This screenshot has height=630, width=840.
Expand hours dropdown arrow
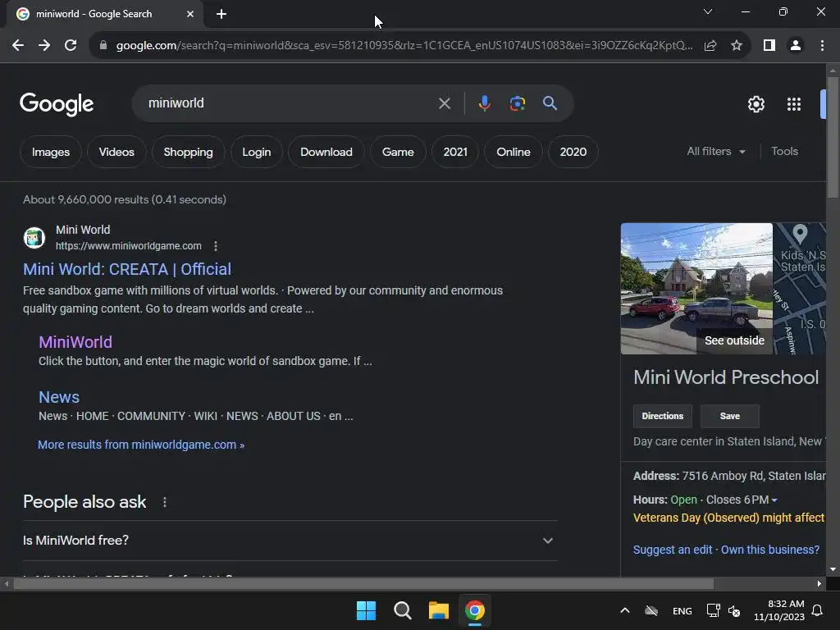774,500
